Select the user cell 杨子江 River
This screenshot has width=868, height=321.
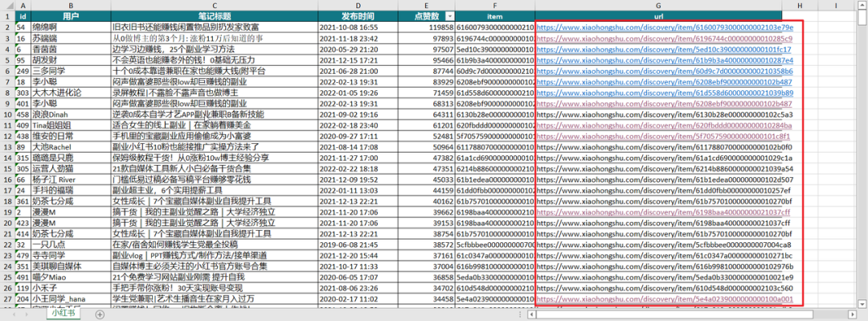coord(71,179)
